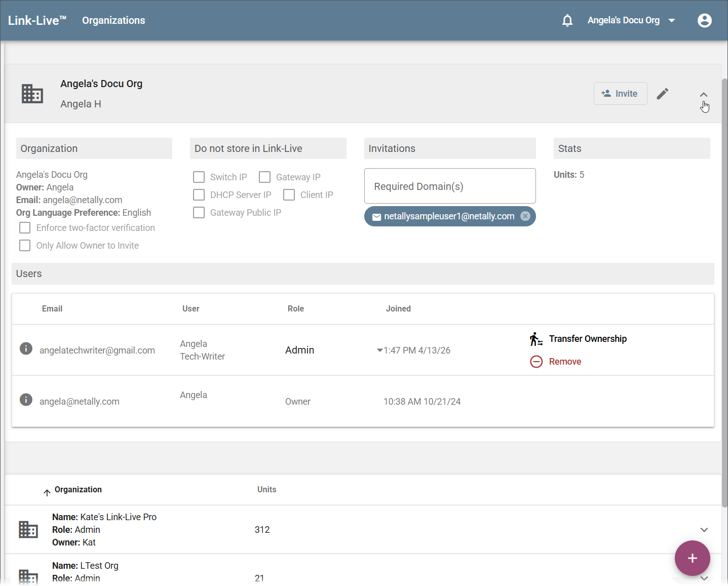Tick the Switch IP checkbox
728x586 pixels.
[199, 177]
